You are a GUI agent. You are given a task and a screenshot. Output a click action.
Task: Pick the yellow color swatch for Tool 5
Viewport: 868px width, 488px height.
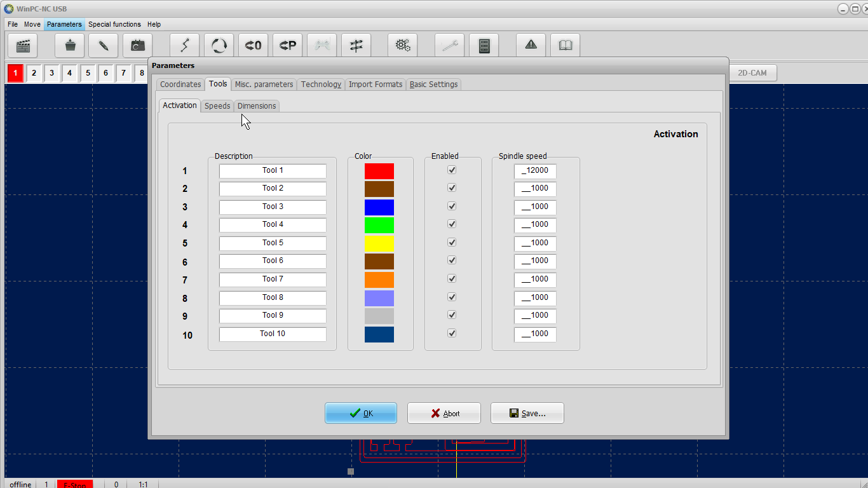379,243
